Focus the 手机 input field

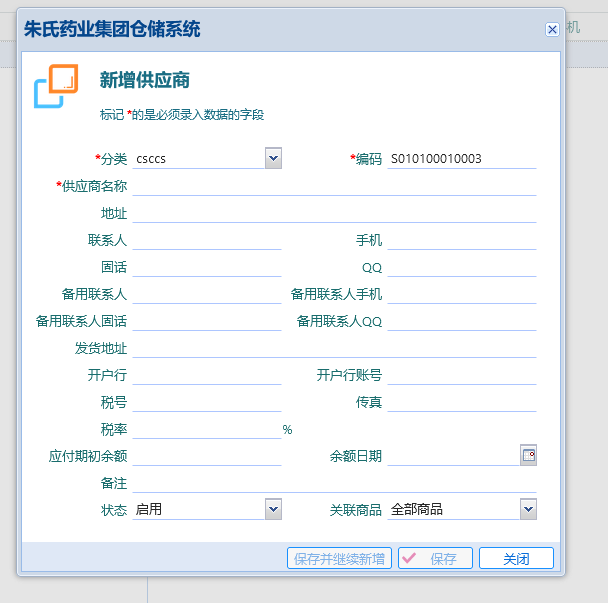(461, 240)
